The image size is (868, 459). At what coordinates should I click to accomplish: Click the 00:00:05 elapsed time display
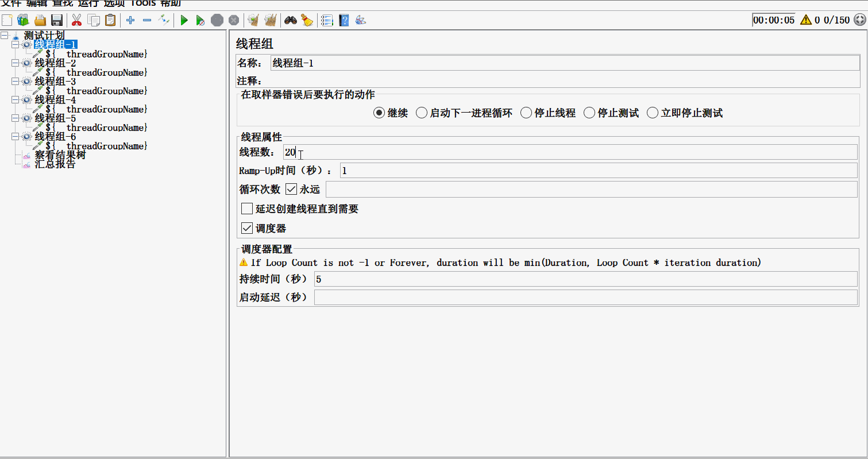click(774, 20)
